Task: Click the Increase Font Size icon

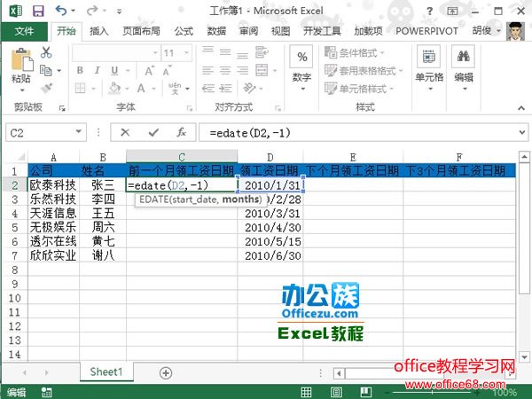Action: click(x=149, y=71)
